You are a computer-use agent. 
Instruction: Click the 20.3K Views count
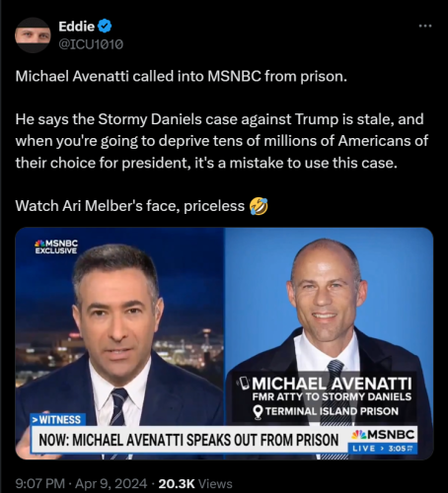click(x=195, y=484)
